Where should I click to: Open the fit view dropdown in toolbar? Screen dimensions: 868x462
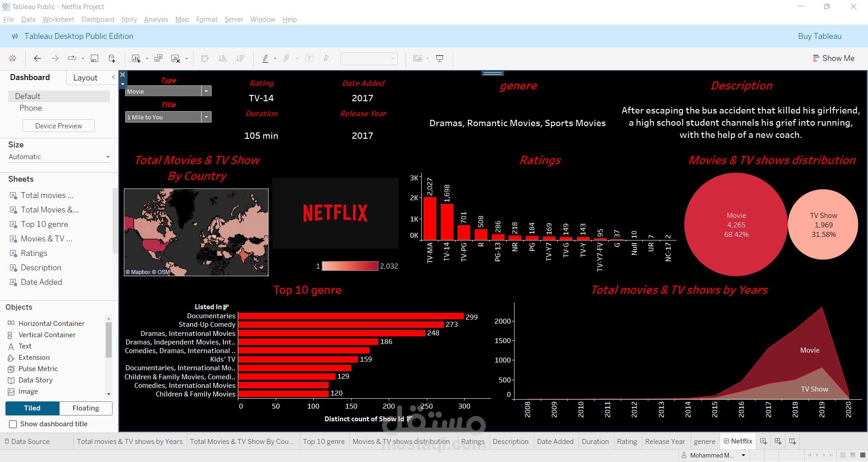[369, 58]
